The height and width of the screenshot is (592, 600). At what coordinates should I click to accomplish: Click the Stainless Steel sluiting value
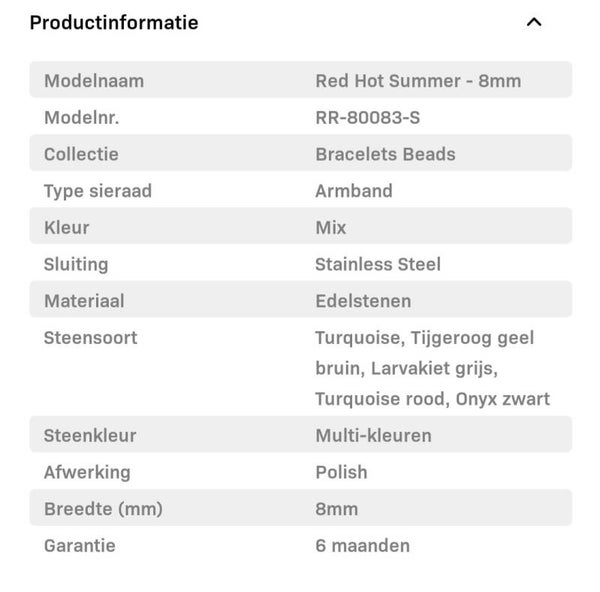(377, 264)
